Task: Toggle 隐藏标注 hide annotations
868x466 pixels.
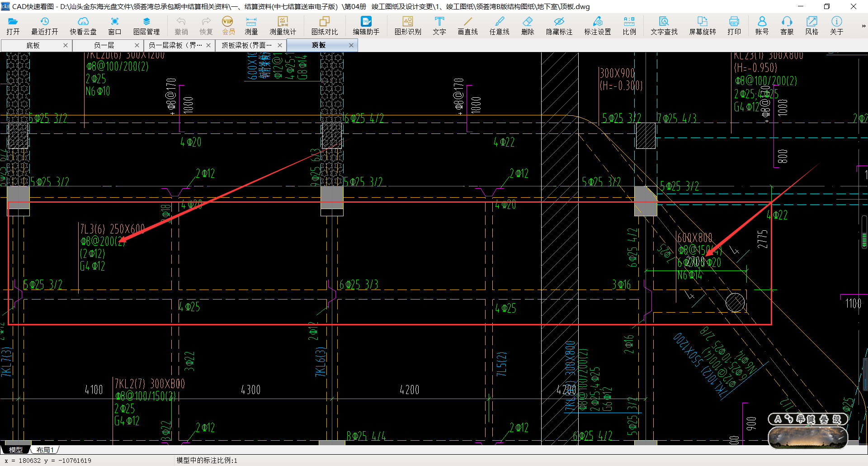Action: (559, 26)
